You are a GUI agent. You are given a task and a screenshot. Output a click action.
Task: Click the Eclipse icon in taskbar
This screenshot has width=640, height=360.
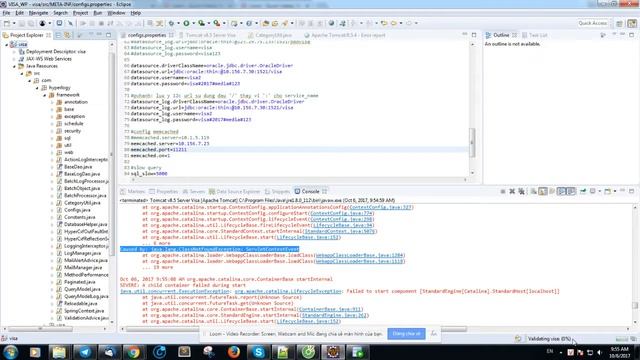click(333, 352)
